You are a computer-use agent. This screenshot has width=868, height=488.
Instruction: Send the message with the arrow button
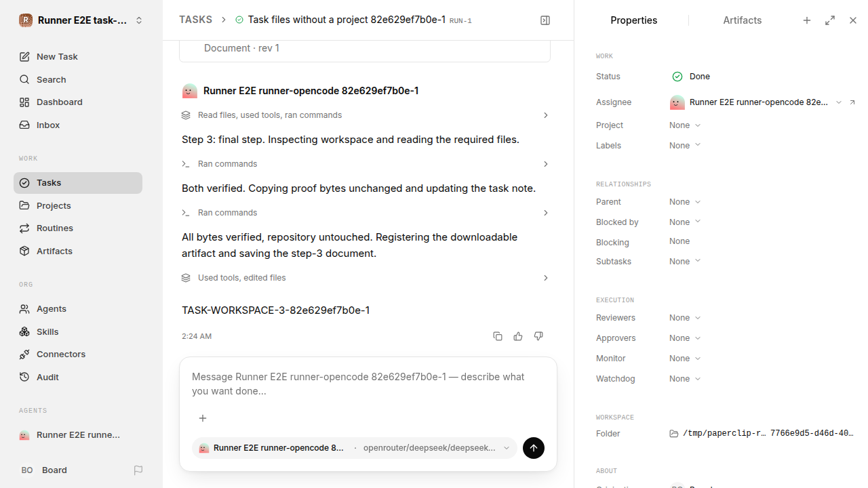[534, 448]
